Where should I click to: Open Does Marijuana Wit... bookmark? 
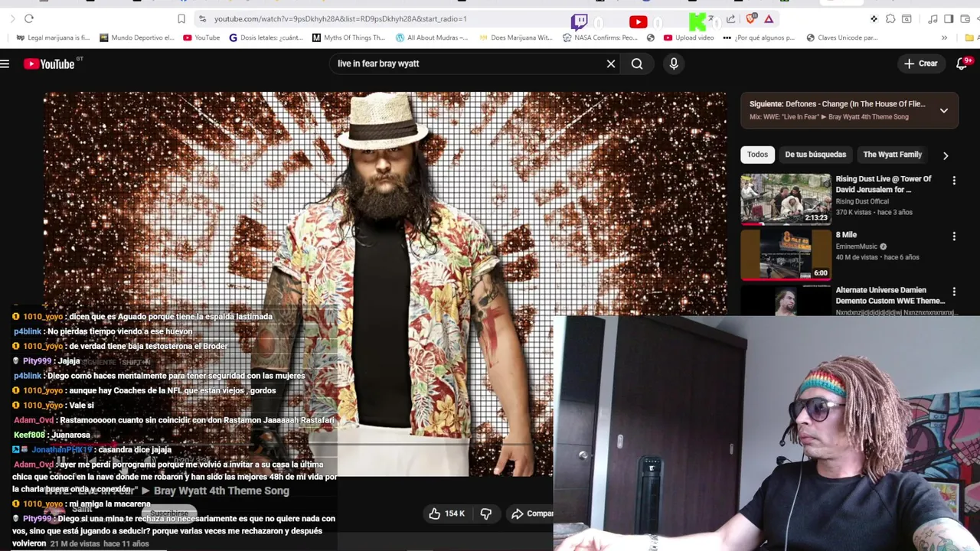click(515, 37)
